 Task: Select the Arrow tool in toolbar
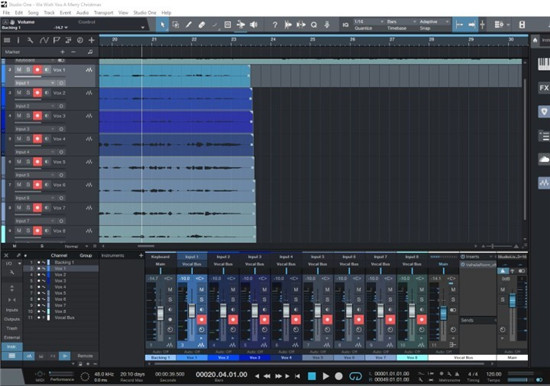coord(162,25)
